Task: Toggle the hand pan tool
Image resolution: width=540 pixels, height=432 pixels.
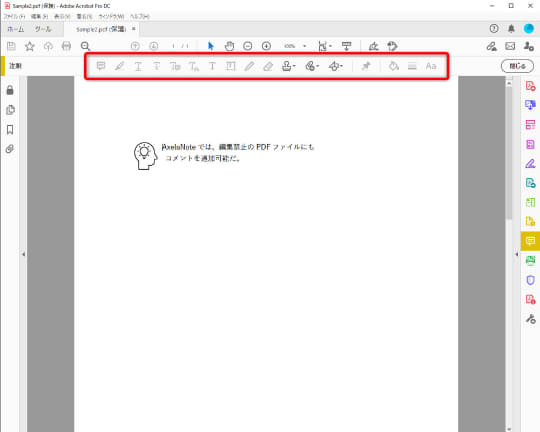Action: click(229, 46)
